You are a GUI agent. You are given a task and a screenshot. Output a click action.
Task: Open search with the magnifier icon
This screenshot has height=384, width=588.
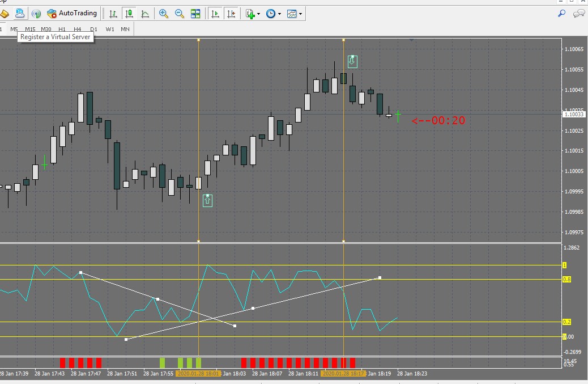click(x=561, y=14)
